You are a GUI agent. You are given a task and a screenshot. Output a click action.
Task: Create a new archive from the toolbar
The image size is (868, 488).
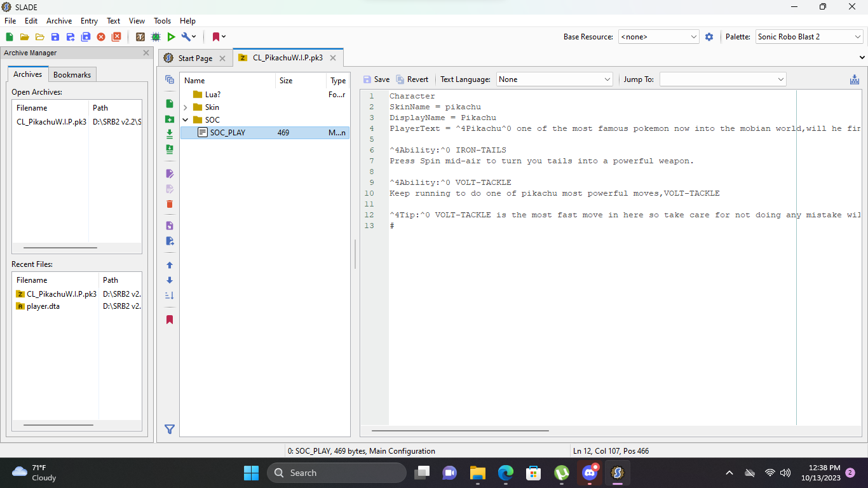[x=10, y=37]
